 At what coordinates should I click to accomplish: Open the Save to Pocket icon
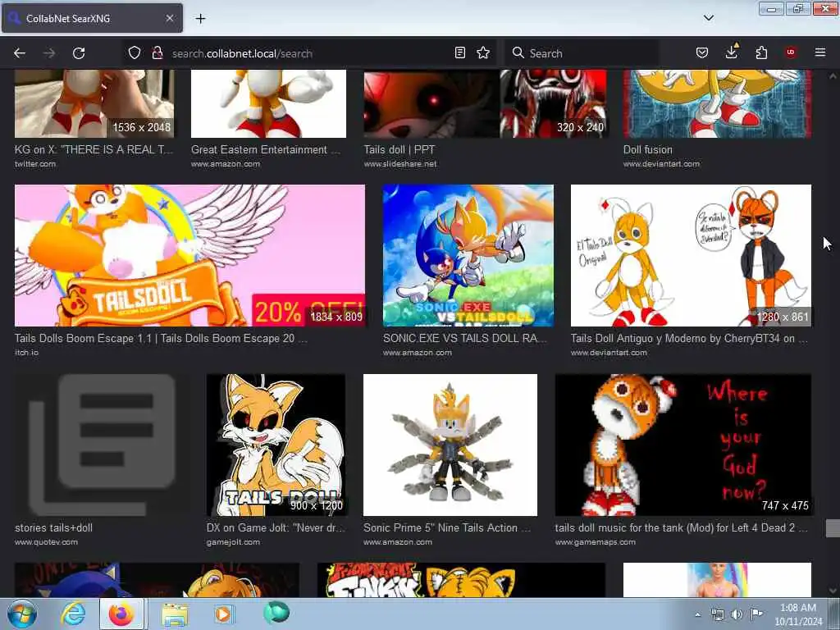[702, 52]
